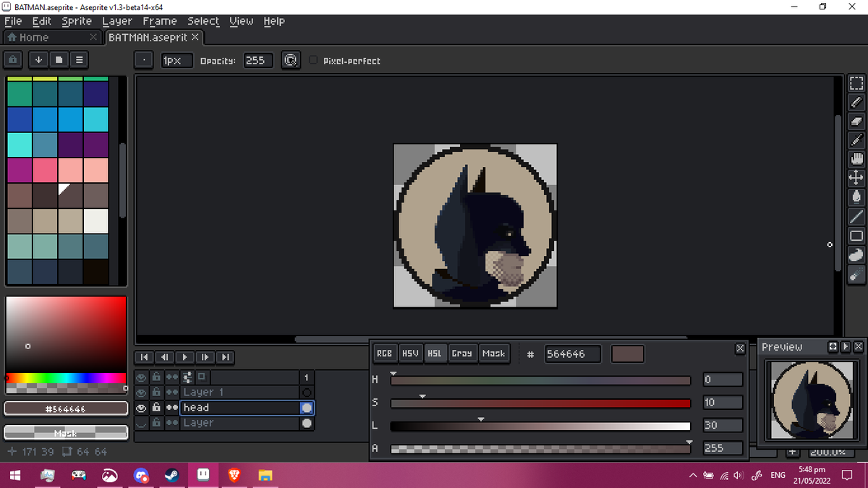Viewport: 868px width, 488px height.
Task: Open File Explorer from the taskbar
Action: click(x=265, y=476)
